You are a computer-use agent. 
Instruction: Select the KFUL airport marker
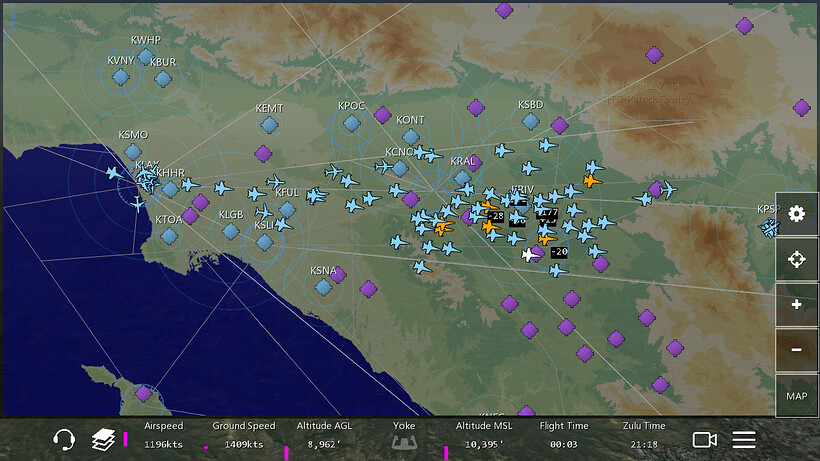pos(287,210)
